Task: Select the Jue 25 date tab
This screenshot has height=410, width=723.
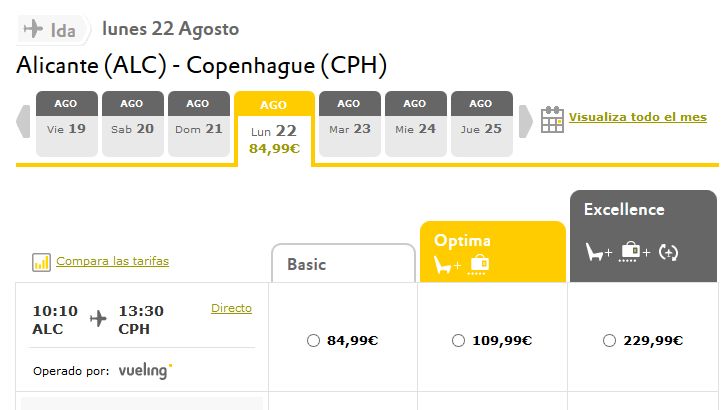Action: pyautogui.click(x=482, y=124)
